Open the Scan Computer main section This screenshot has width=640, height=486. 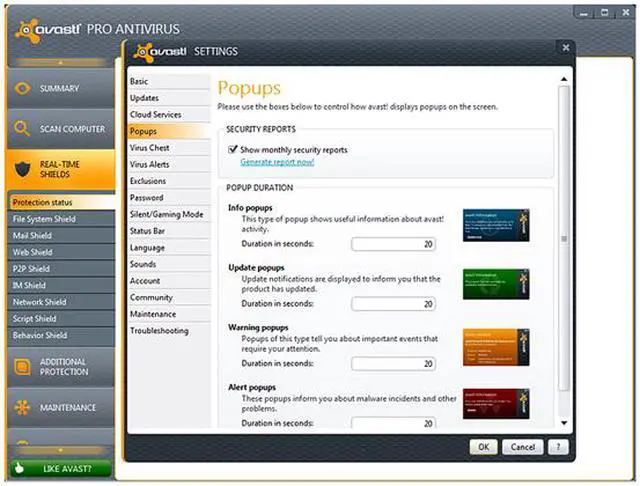(x=61, y=129)
